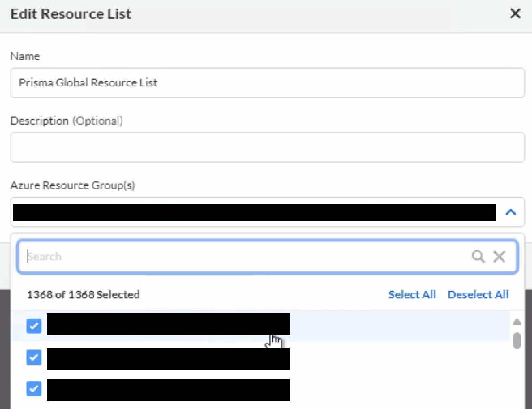Click inside the Search text field
532x409 pixels.
[x=243, y=256]
